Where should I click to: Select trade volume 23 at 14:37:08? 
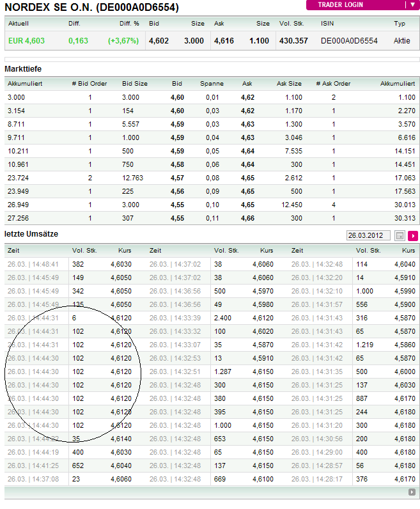[76, 479]
